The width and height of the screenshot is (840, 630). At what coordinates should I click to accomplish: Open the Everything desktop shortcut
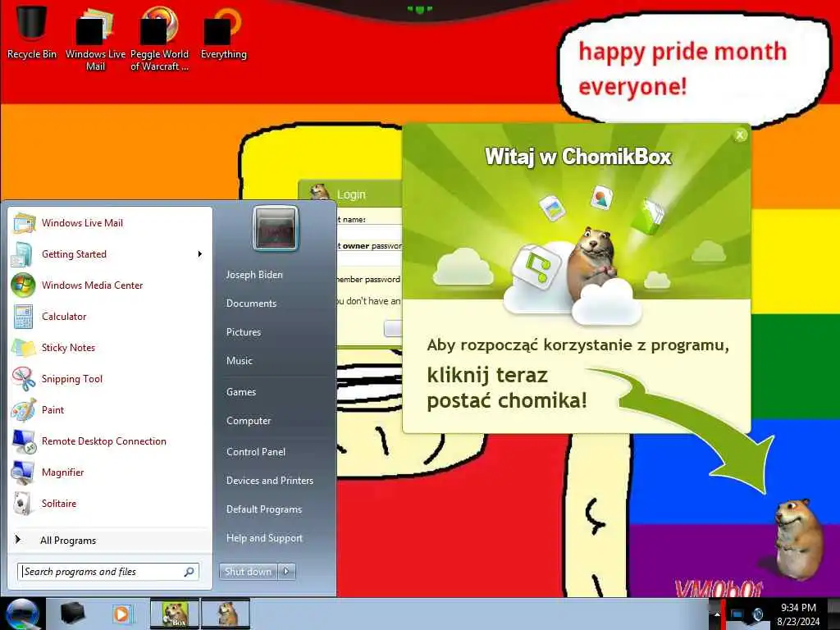(223, 32)
